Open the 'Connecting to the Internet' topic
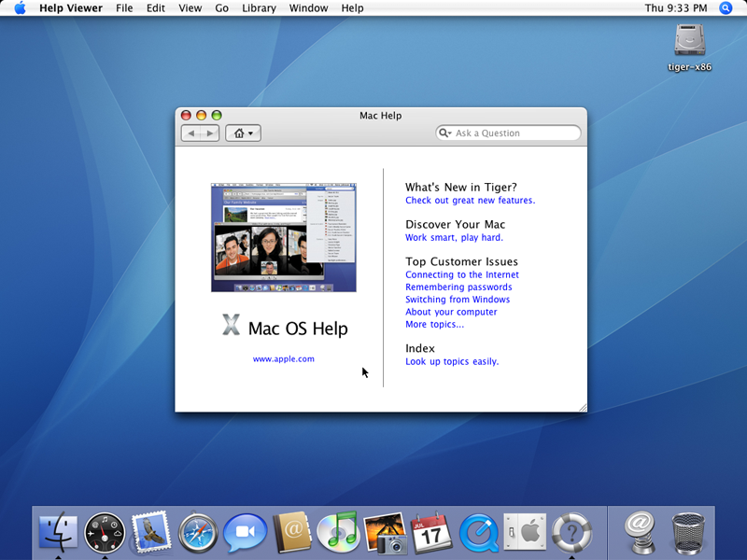This screenshot has height=560, width=747. (461, 275)
